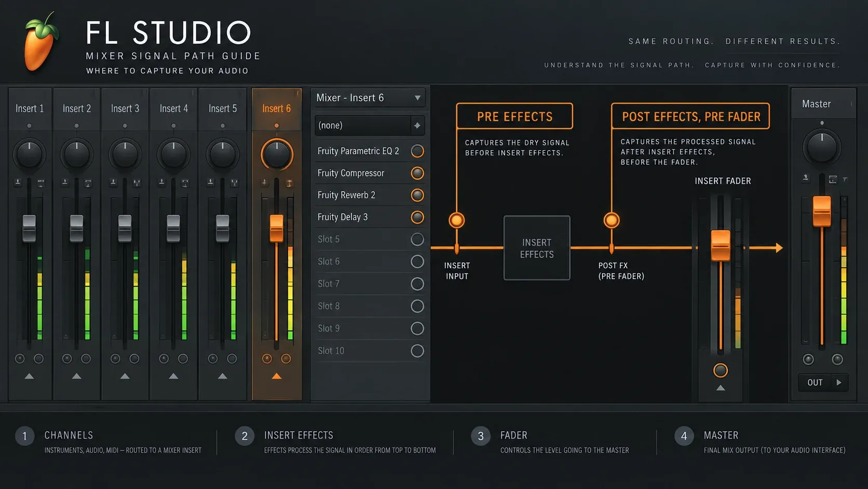Click the left round button at Insert 1 bottom
Screen dimensions: 868x489
[20, 359]
